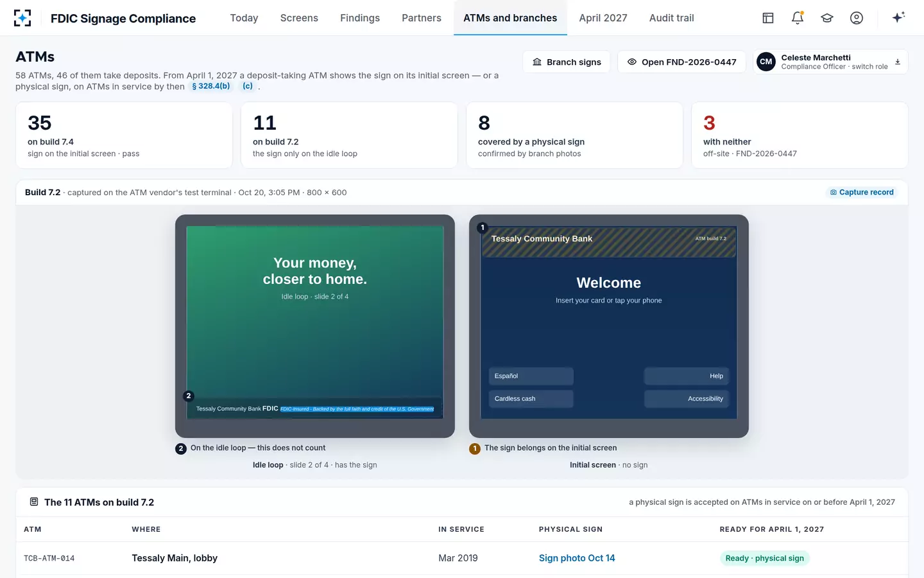Open the layout panel icon in header
The image size is (924, 578).
(x=768, y=18)
